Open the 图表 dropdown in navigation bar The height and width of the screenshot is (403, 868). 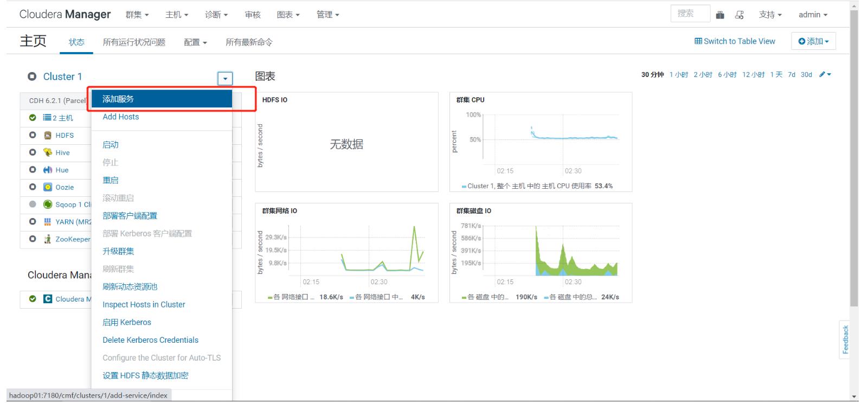point(288,15)
